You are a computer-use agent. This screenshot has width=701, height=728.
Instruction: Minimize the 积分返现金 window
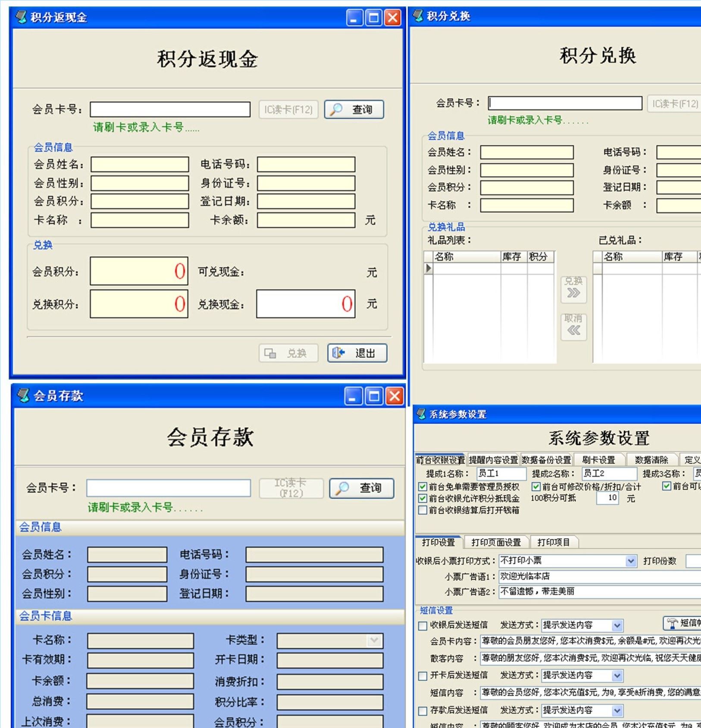click(354, 18)
